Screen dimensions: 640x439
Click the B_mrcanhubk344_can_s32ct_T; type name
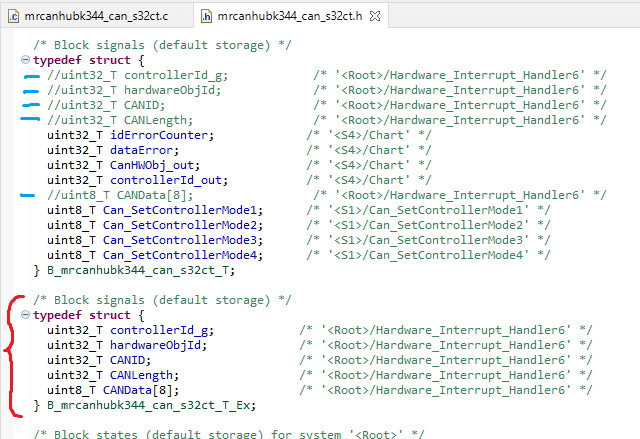pos(141,270)
